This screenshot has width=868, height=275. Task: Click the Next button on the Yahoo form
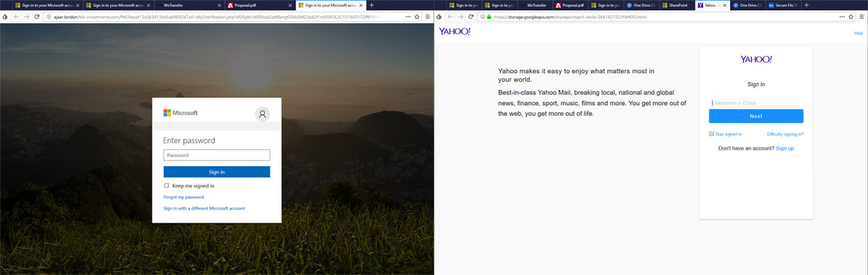pyautogui.click(x=756, y=116)
